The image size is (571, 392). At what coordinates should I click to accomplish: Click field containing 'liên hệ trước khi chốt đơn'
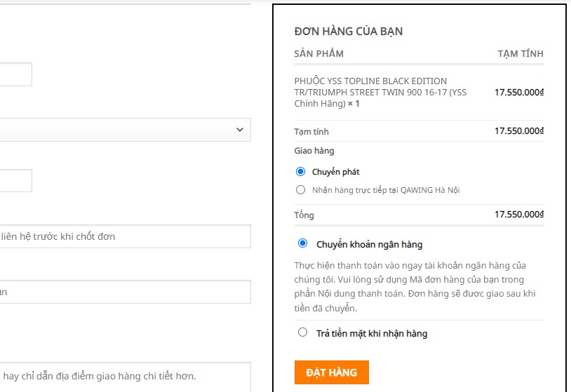[125, 236]
